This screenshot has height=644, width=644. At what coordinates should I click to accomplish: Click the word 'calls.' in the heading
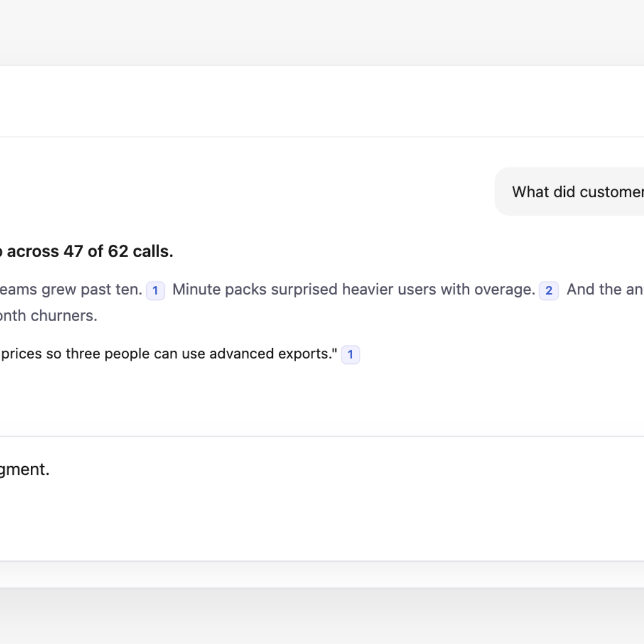(153, 251)
